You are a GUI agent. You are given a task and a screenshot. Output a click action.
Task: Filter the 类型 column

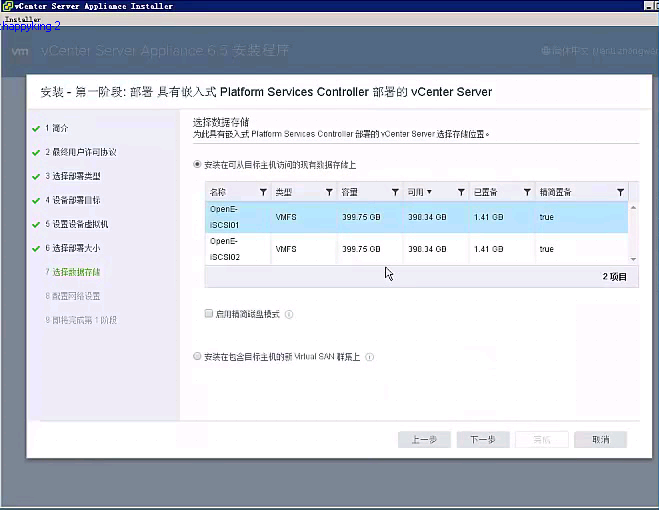(329, 192)
